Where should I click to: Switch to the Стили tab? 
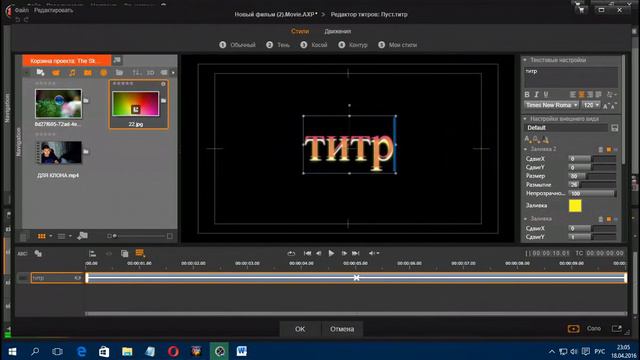[x=300, y=31]
